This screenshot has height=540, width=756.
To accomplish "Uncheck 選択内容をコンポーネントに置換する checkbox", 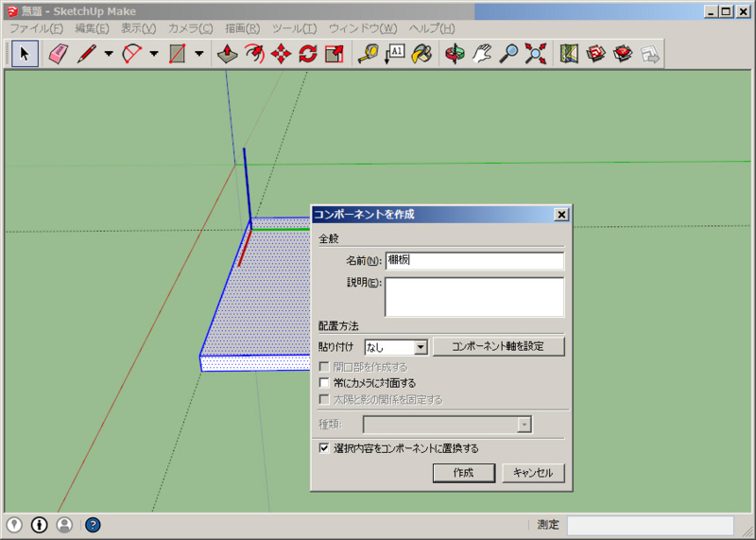I will click(324, 448).
